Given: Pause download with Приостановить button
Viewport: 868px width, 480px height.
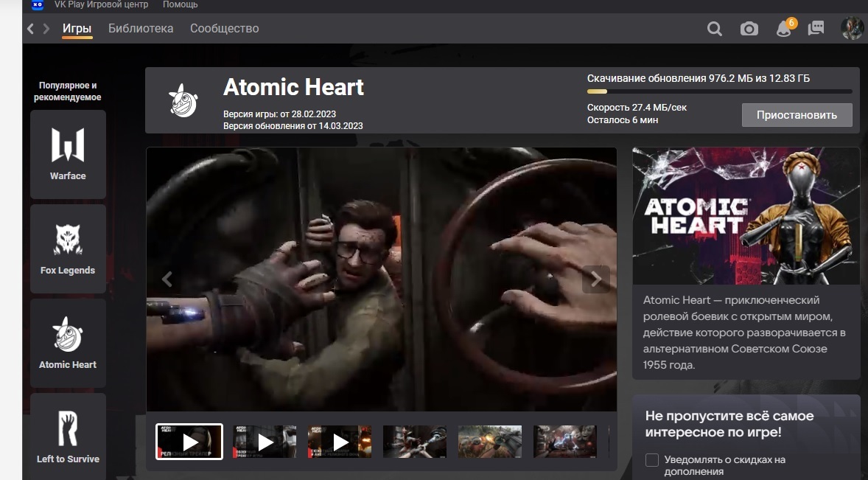Looking at the screenshot, I should 797,115.
